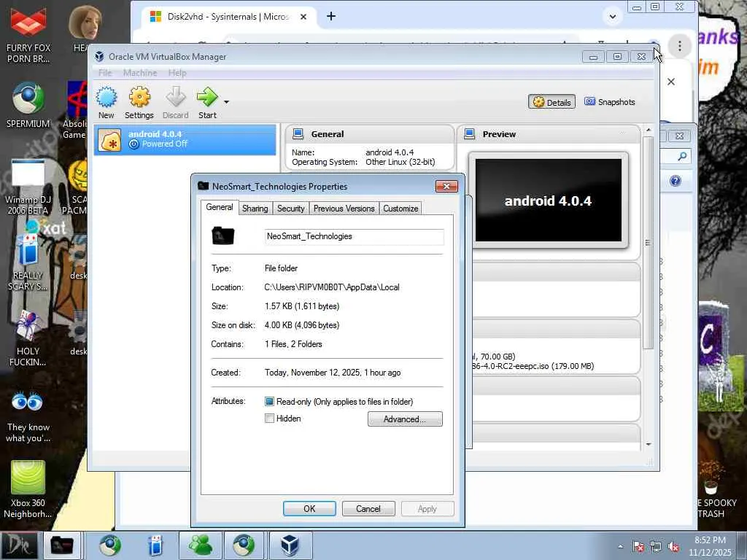Open the Customize tab
747x560 pixels.
pyautogui.click(x=400, y=209)
